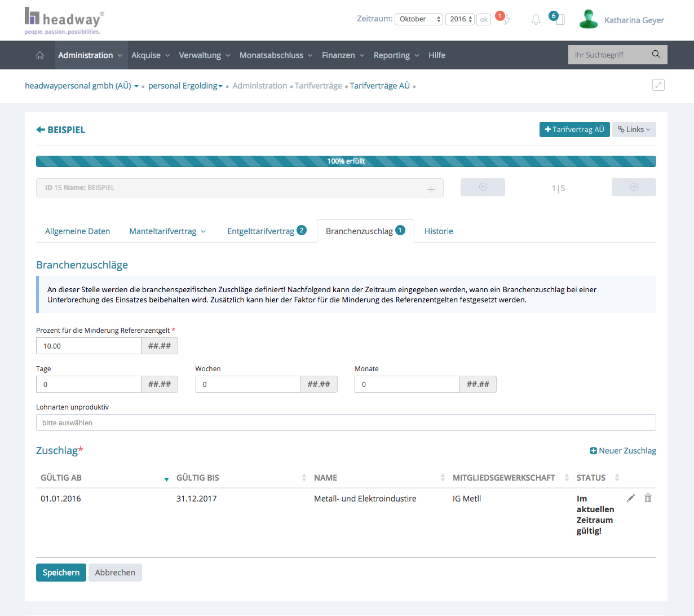
Task: Click the Speichern button
Action: [x=61, y=573]
